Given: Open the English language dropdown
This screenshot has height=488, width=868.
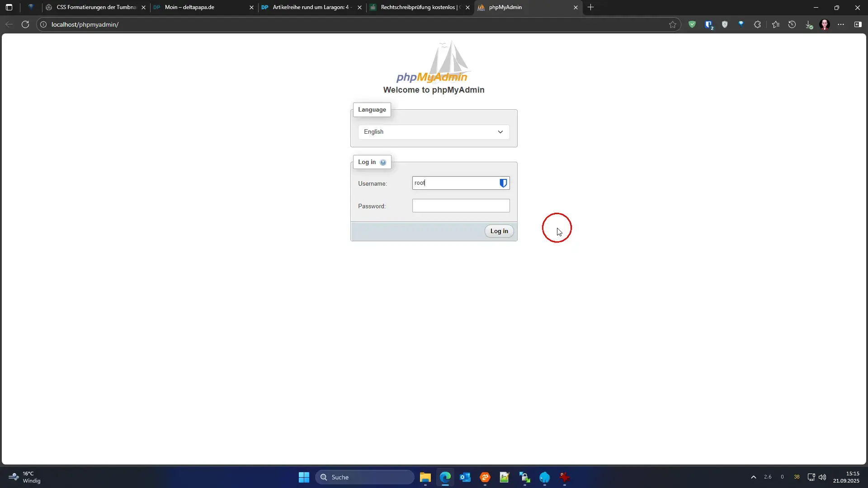Looking at the screenshot, I should [434, 132].
